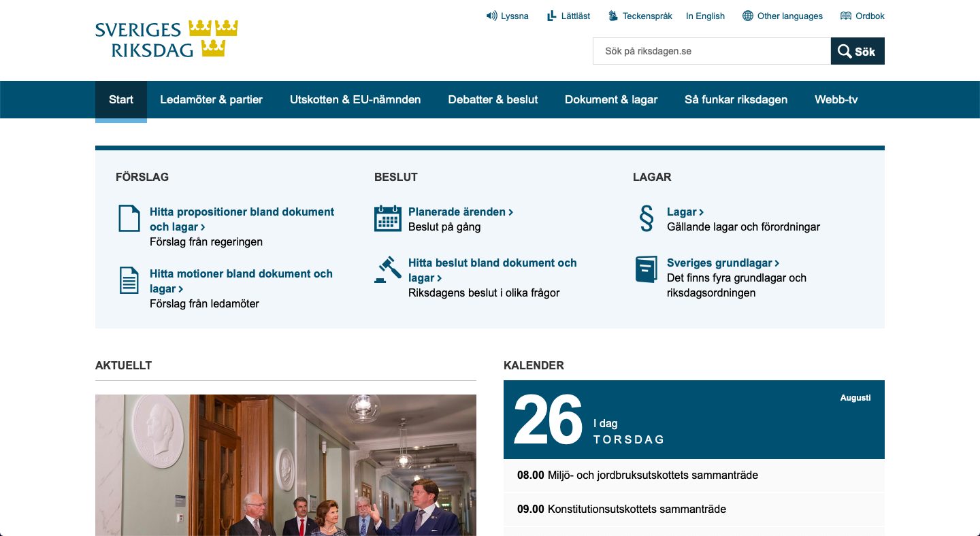Click the 26 Torsdag calendar date header
Image resolution: width=980 pixels, height=536 pixels.
pos(694,420)
